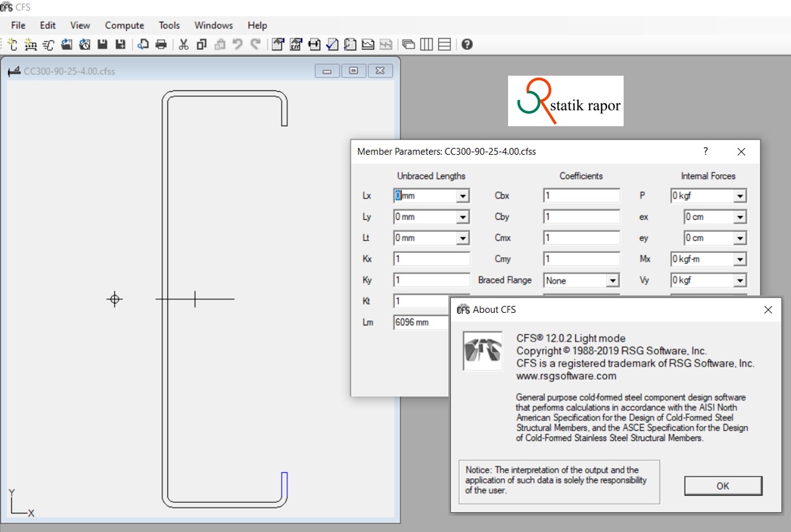Viewport: 791px width, 532px height.
Task: Select the blue lip segment of the section
Action: tap(284, 486)
